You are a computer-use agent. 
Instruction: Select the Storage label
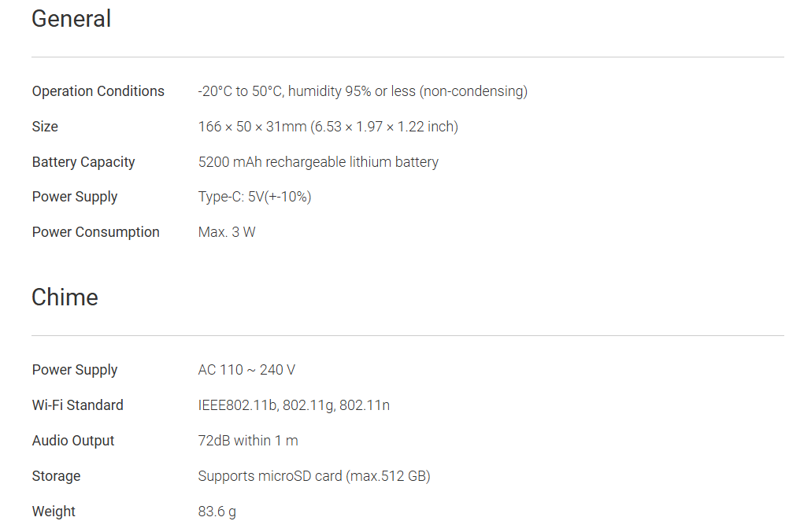(x=56, y=476)
